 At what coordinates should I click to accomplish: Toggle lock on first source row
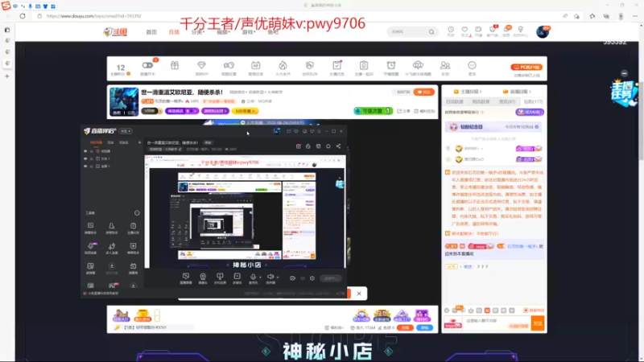(92, 151)
